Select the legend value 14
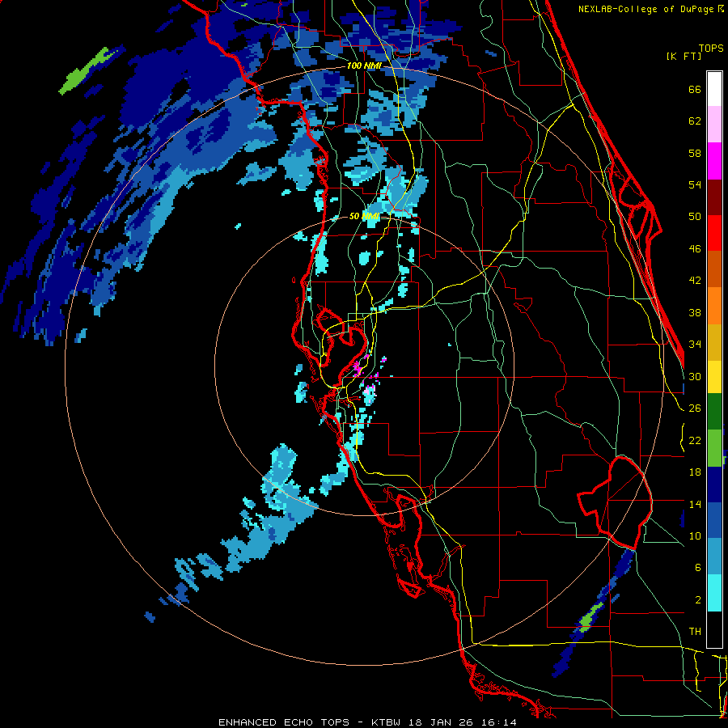 [695, 504]
